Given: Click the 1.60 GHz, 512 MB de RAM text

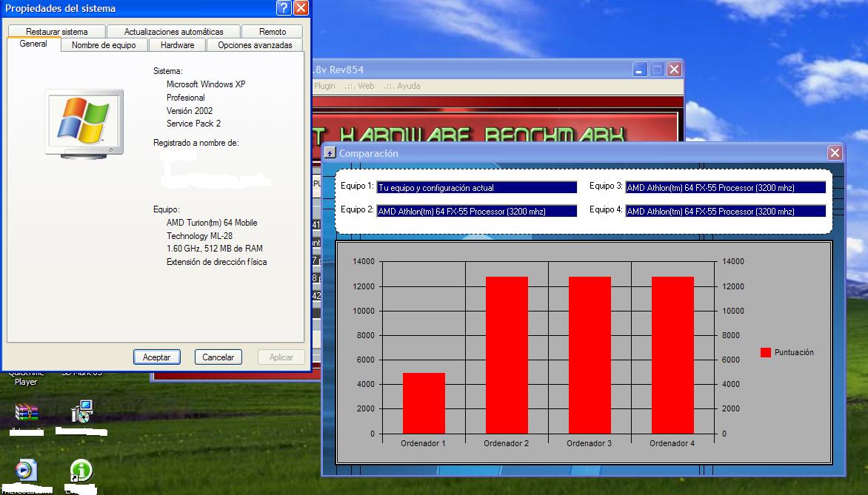Looking at the screenshot, I should (215, 249).
